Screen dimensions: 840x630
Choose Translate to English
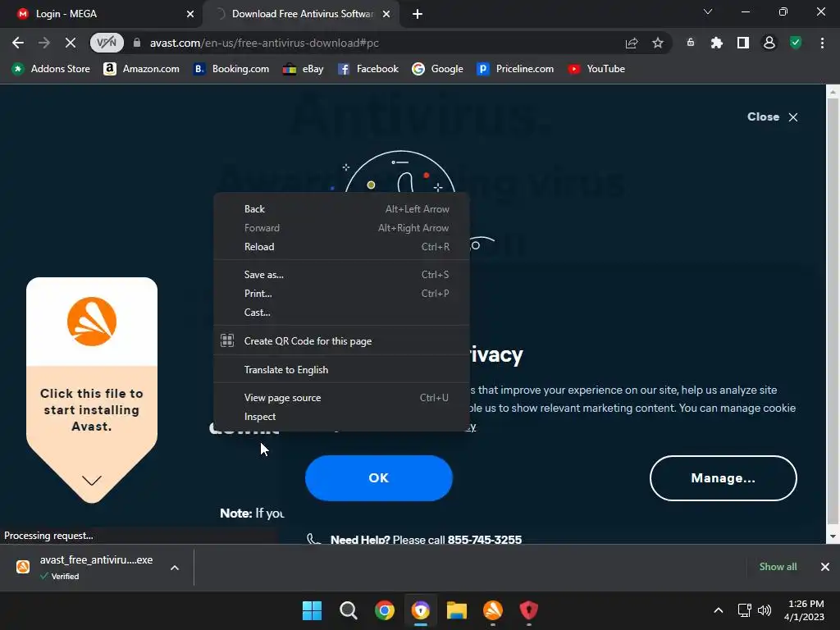(x=342, y=370)
